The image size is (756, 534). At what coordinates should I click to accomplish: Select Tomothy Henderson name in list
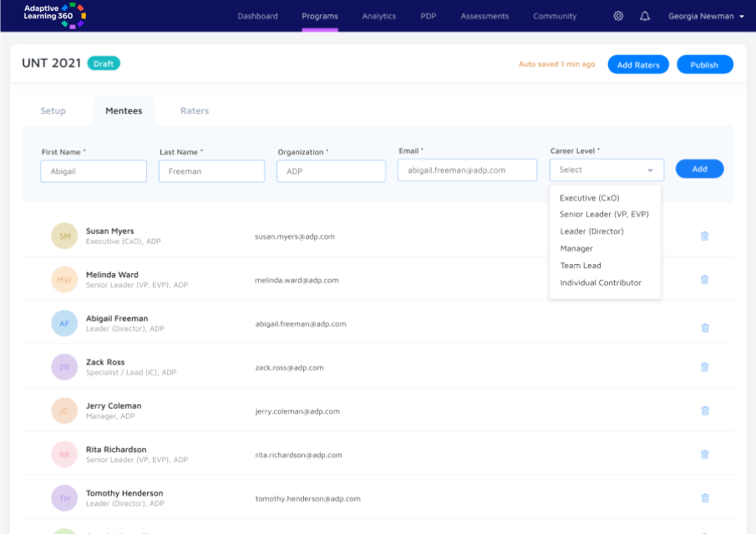point(124,493)
